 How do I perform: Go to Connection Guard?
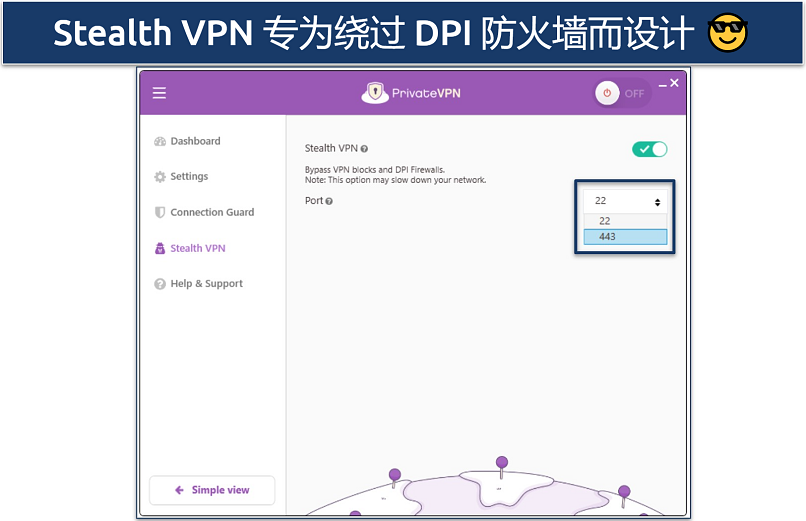click(204, 212)
